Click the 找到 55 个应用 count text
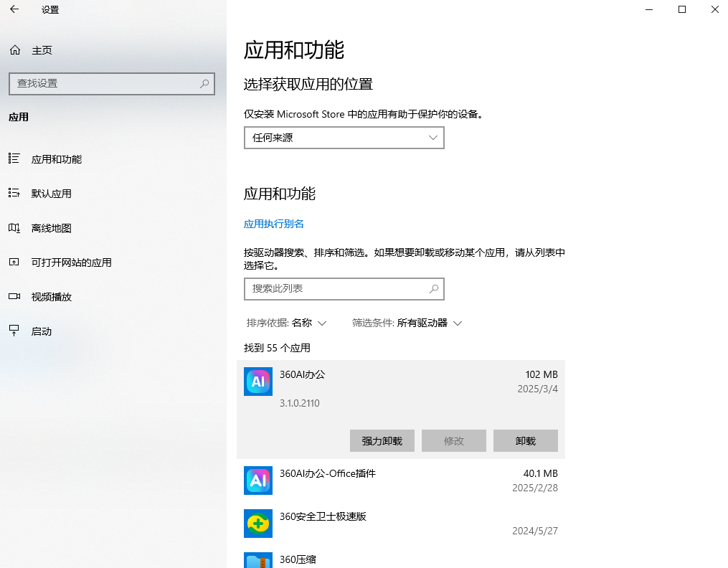 click(x=277, y=348)
